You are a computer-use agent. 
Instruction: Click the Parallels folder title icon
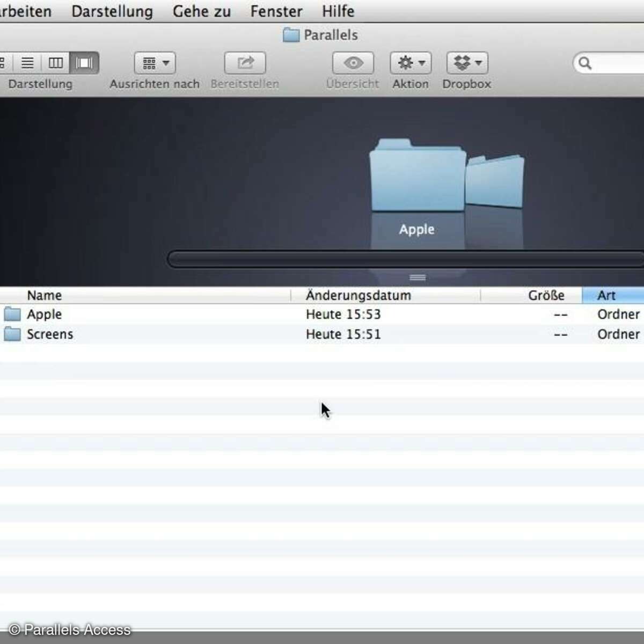pyautogui.click(x=291, y=35)
